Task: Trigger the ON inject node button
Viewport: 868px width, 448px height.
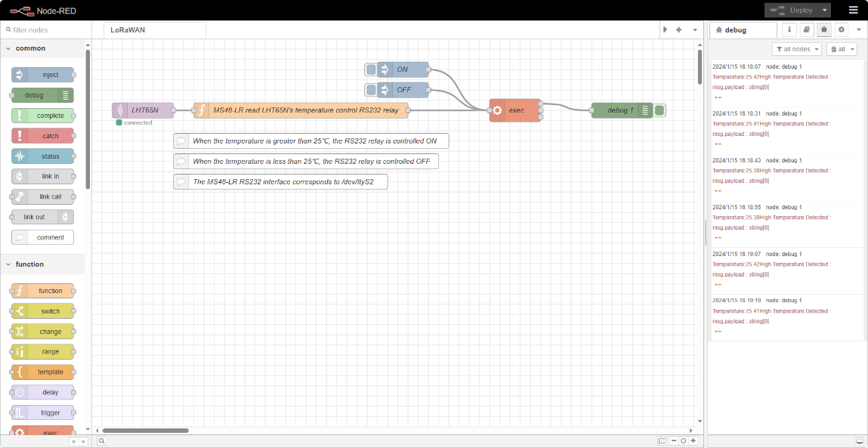Action: [371, 70]
